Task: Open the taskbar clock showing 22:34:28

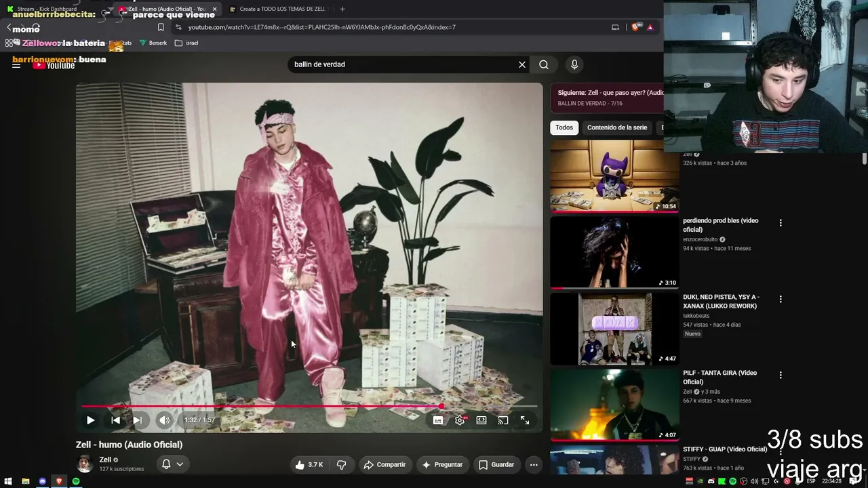Action: (832, 481)
